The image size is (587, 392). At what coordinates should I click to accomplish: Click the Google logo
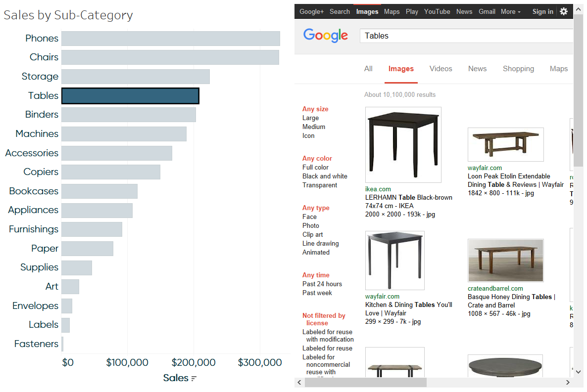325,36
